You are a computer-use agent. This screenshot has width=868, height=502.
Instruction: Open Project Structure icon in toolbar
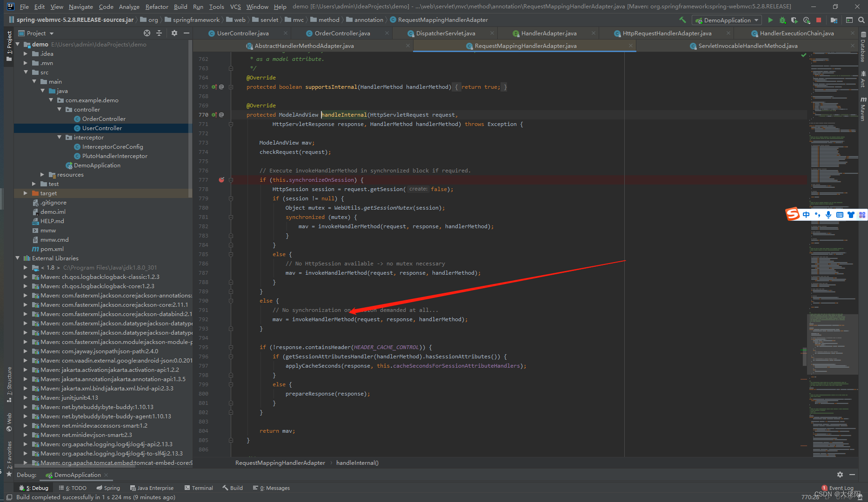pos(834,20)
